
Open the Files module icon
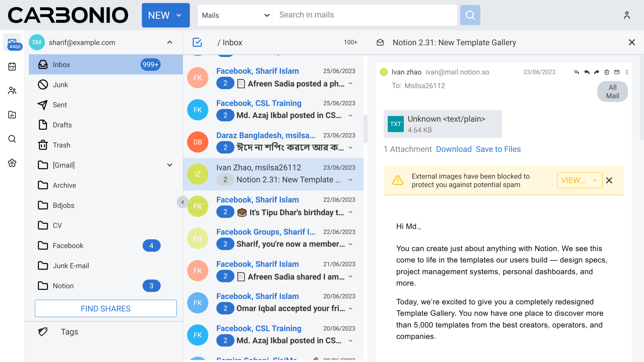point(12,115)
